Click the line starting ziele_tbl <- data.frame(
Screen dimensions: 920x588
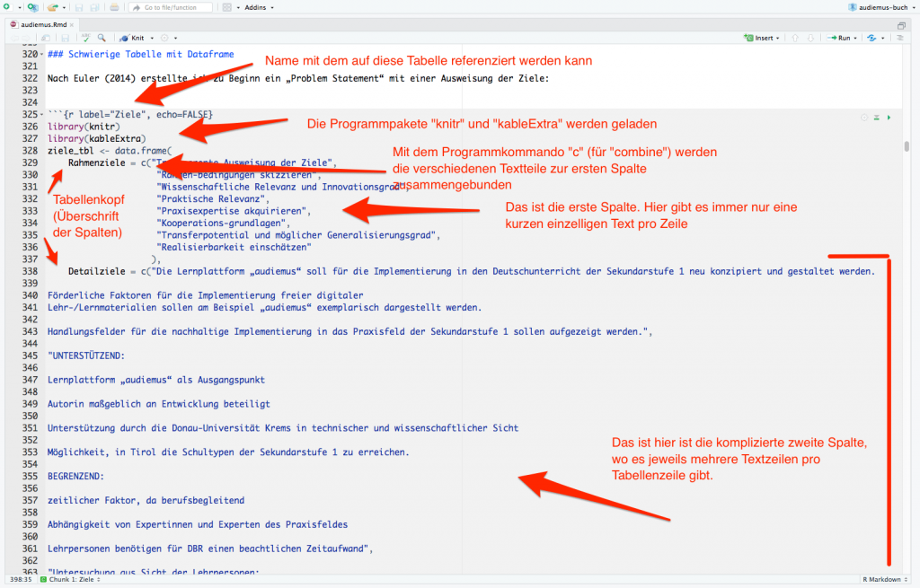point(110,151)
